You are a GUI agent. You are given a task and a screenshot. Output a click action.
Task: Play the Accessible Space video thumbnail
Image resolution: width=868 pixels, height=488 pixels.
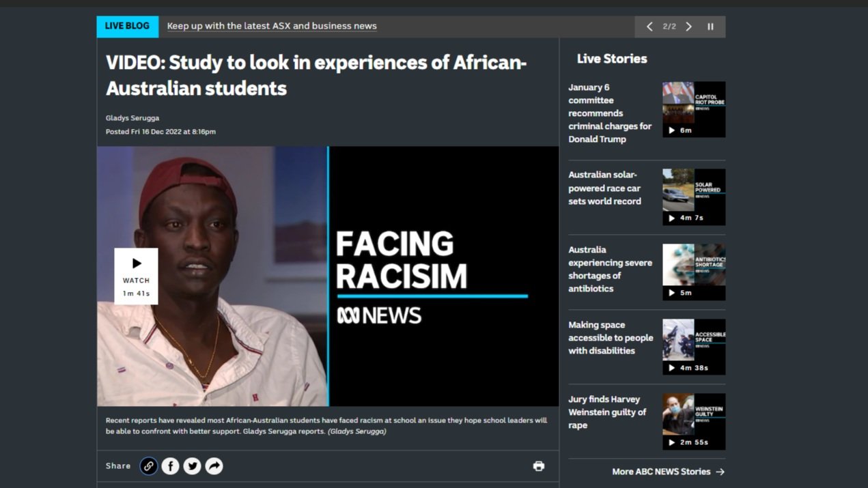point(694,347)
